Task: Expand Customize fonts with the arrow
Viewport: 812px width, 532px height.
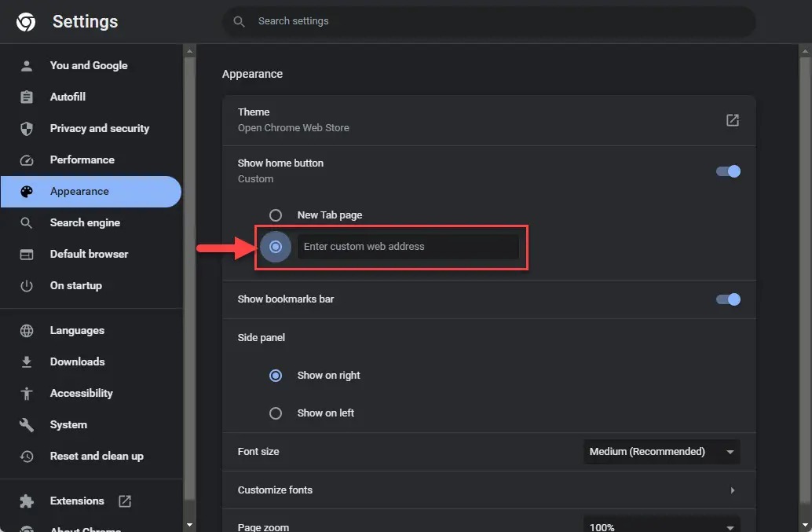Action: tap(732, 490)
